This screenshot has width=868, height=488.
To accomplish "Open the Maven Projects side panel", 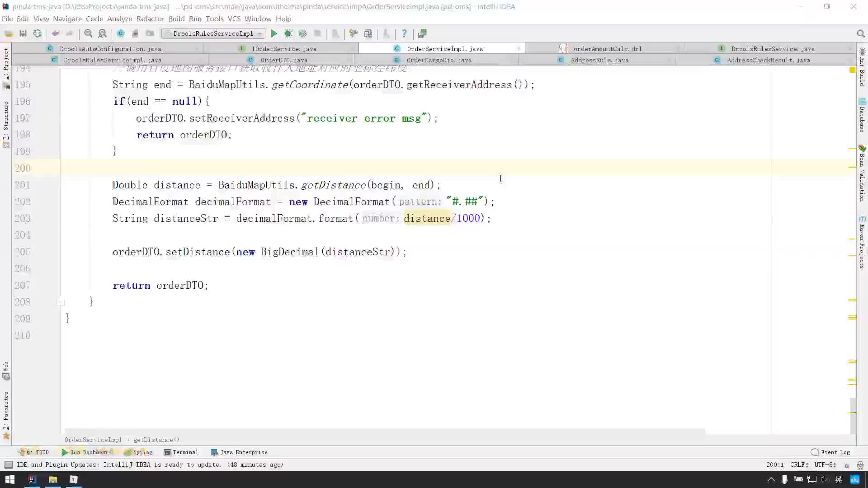I will pos(862,243).
